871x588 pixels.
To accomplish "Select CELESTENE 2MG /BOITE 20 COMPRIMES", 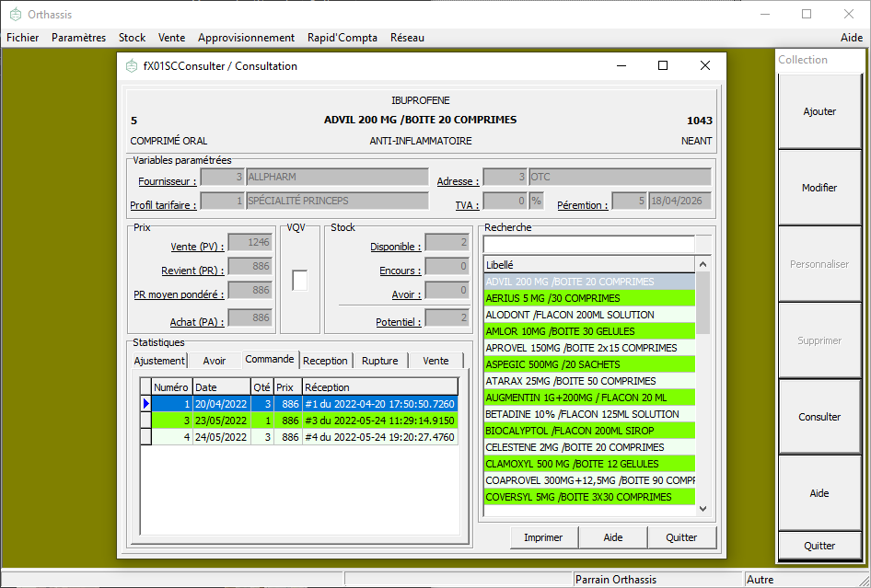I will pyautogui.click(x=589, y=447).
